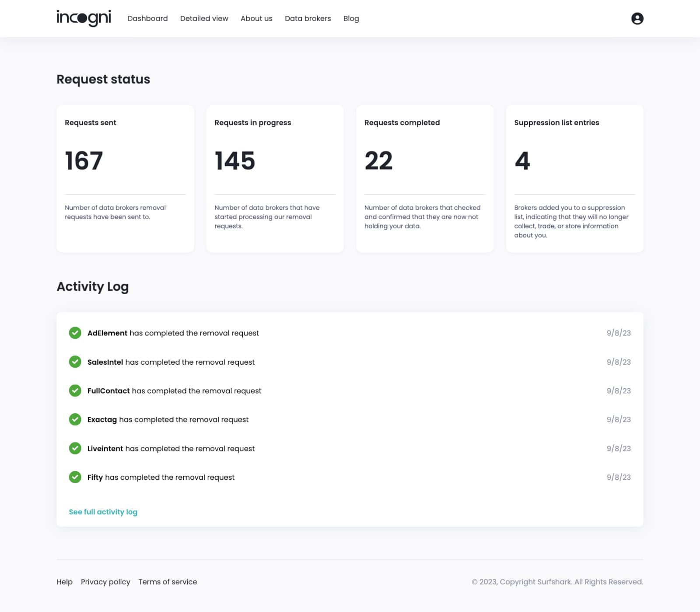This screenshot has height=612, width=700.
Task: Navigate to the About us page
Action: pos(256,18)
